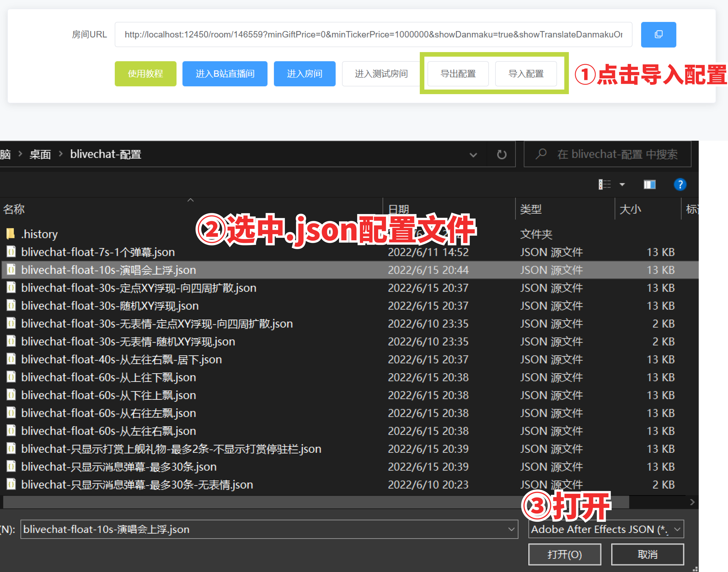728x572 pixels.
Task: Click the blue help question mark icon
Action: point(680,185)
